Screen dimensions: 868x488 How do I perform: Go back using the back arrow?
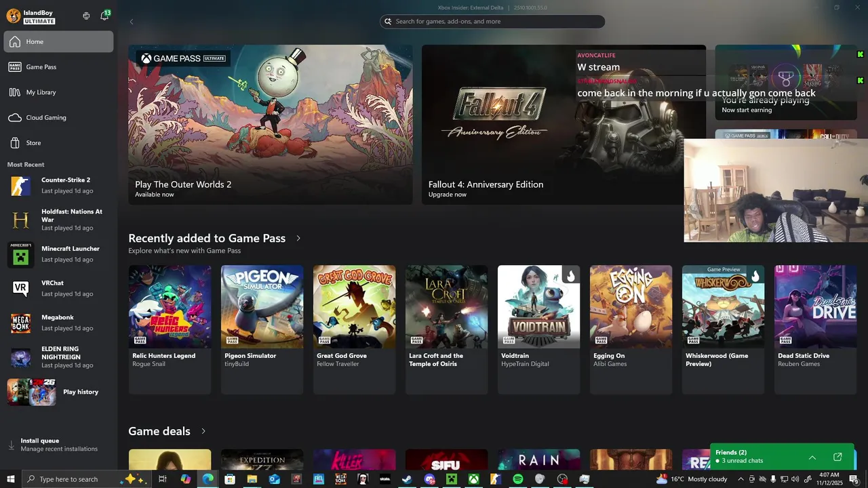click(x=132, y=22)
